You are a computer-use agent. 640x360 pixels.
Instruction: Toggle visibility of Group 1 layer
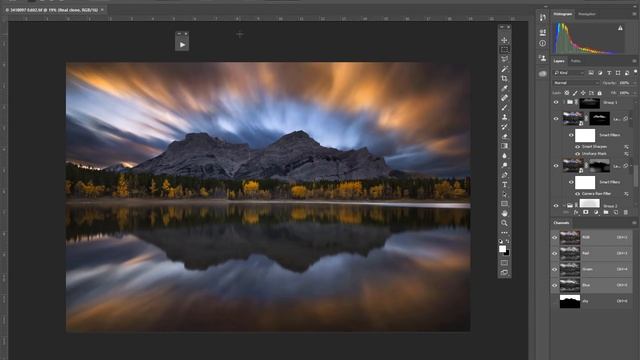[556, 102]
